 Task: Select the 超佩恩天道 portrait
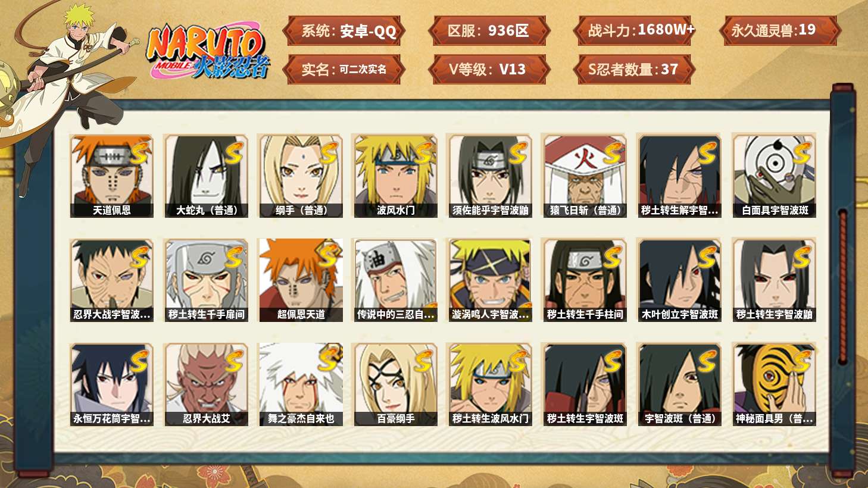point(301,280)
